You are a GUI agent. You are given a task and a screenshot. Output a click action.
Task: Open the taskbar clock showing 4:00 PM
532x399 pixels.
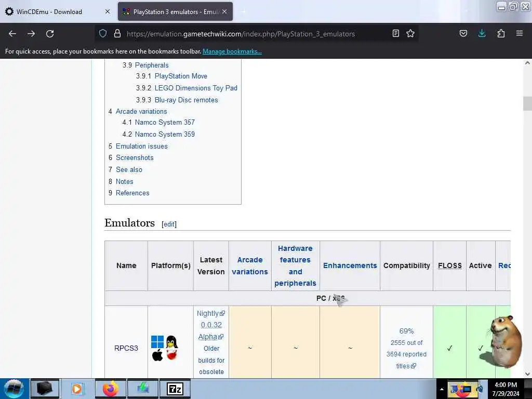coord(506,389)
